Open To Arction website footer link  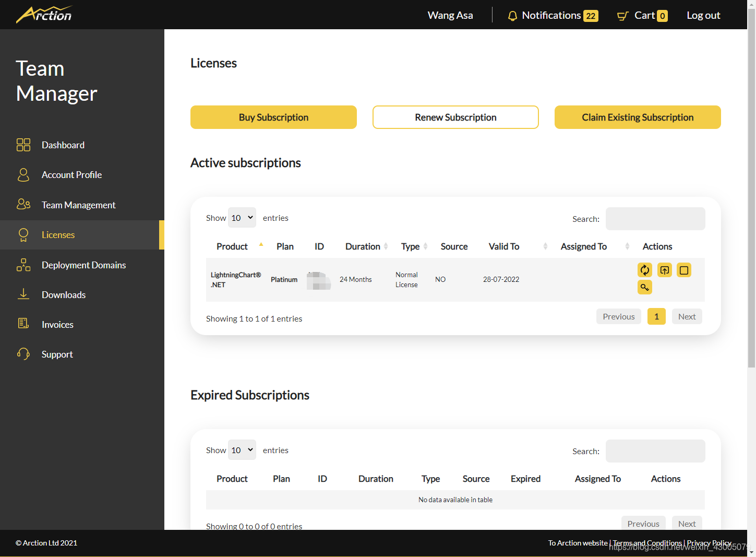coord(578,543)
